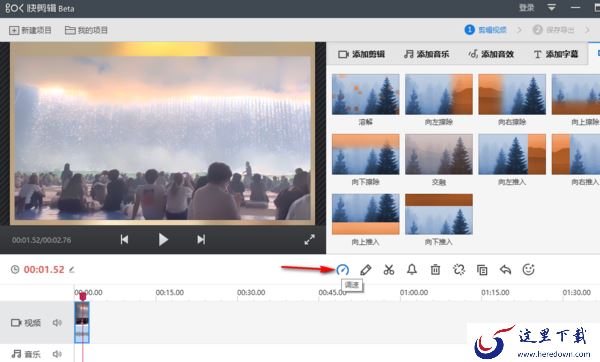The height and width of the screenshot is (362, 600).
Task: Select the 向上擦除 wipe up transition
Action: click(576, 95)
